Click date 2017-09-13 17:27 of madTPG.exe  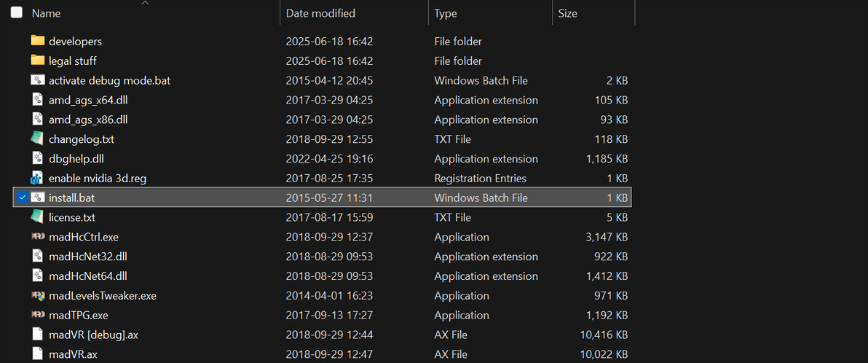pyautogui.click(x=329, y=316)
